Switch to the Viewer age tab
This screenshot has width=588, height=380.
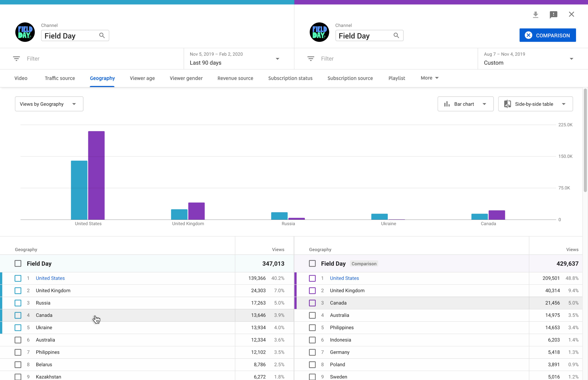(142, 78)
